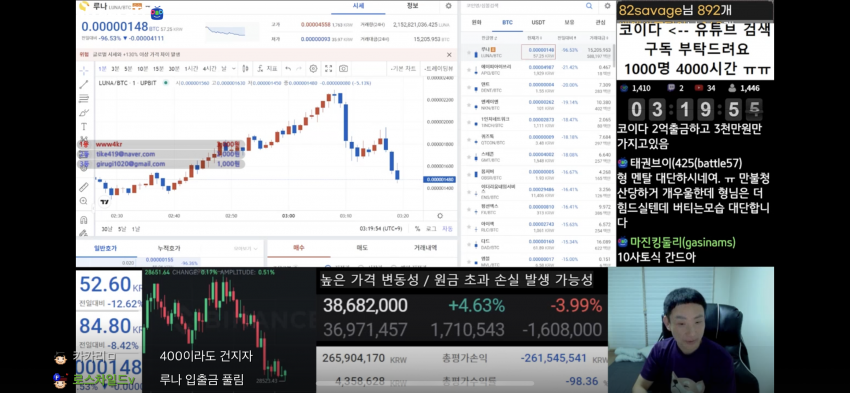Select the 5분 timeframe
Viewport: 850px width, 393px height.
tap(128, 69)
